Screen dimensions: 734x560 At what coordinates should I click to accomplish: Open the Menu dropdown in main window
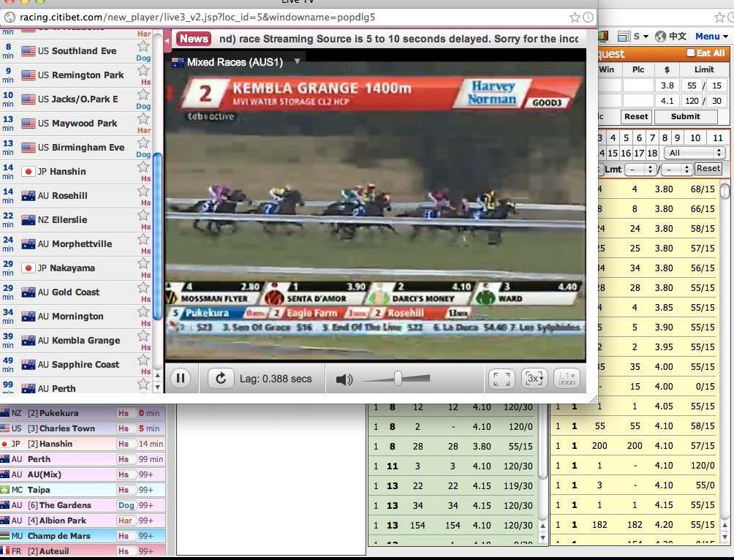tap(711, 36)
